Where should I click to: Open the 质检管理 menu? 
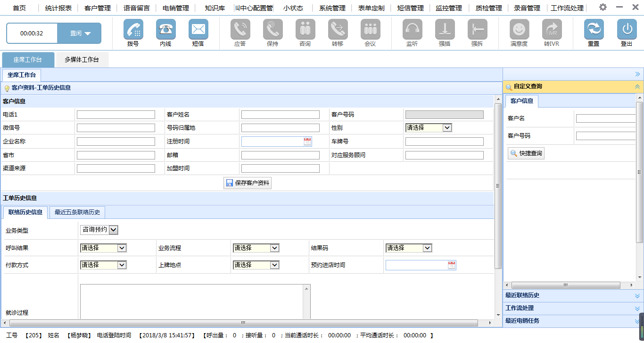(488, 8)
